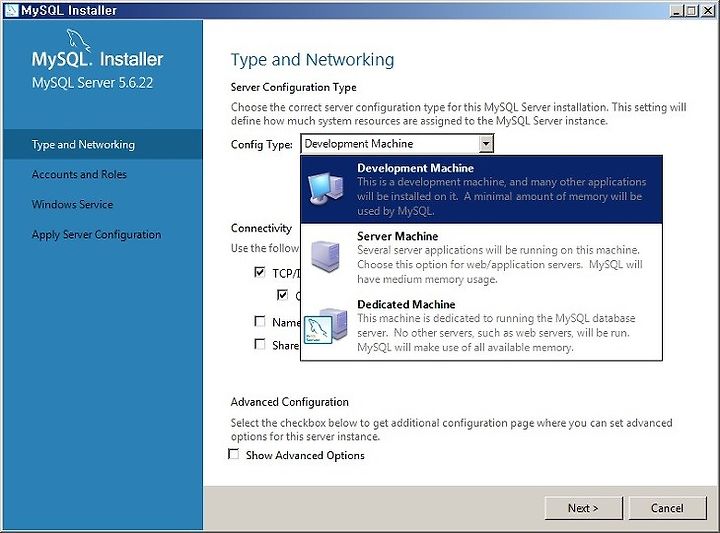Close the MySQL Installer window
Screen dimensions: 720x533
point(708,10)
